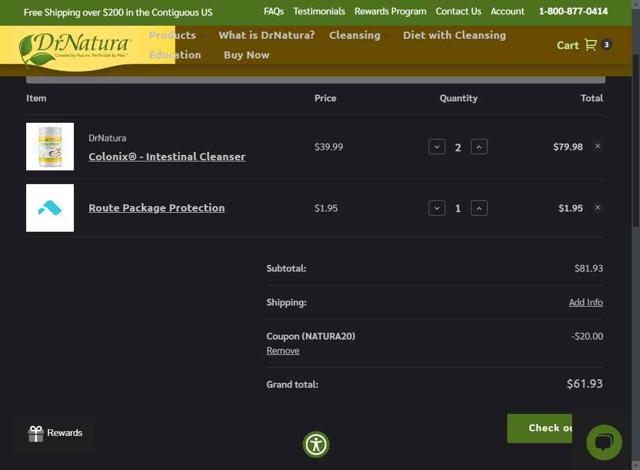This screenshot has width=640, height=470.
Task: Remove the NATURA20 coupon
Action: click(283, 351)
